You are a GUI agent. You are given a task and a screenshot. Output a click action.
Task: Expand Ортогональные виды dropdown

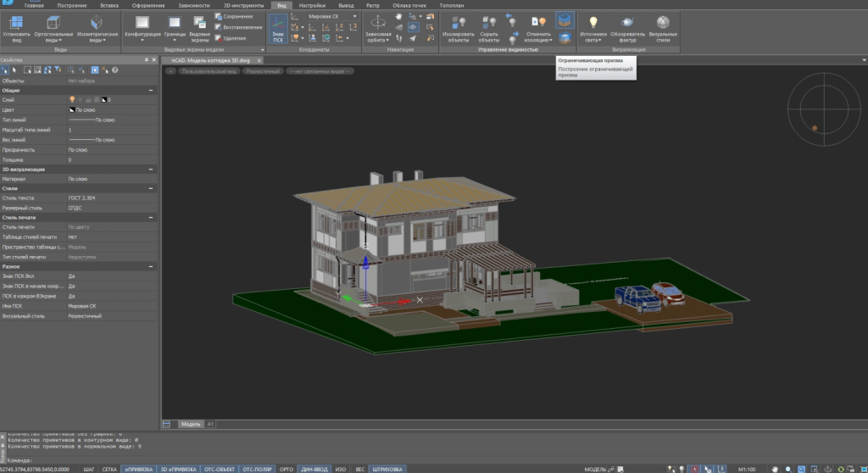point(58,39)
